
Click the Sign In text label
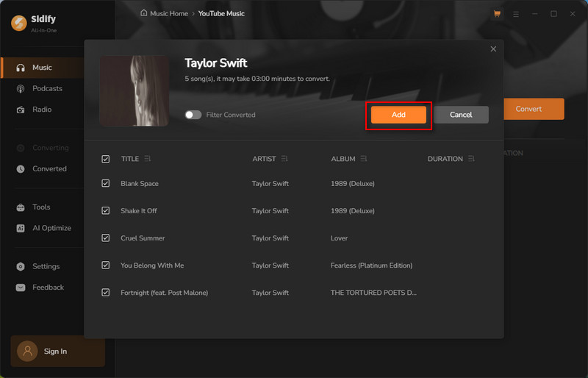pos(56,352)
